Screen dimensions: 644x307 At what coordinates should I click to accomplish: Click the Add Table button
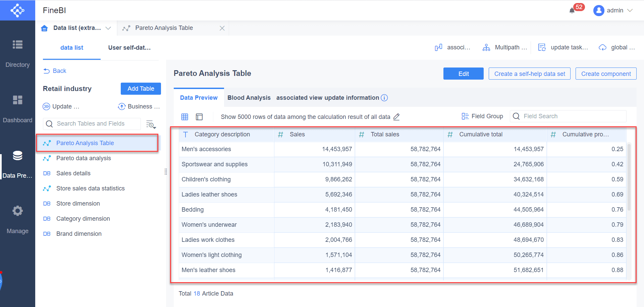click(141, 89)
